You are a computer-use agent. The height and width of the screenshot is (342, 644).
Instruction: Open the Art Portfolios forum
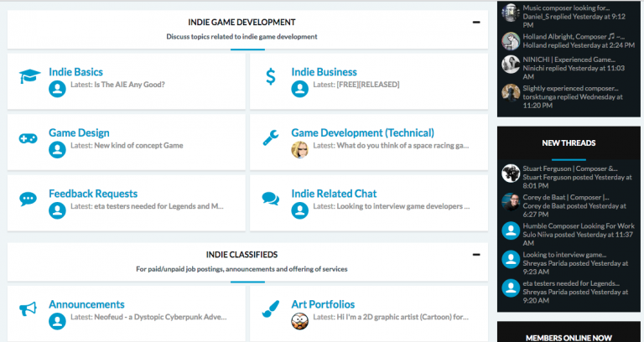click(323, 304)
